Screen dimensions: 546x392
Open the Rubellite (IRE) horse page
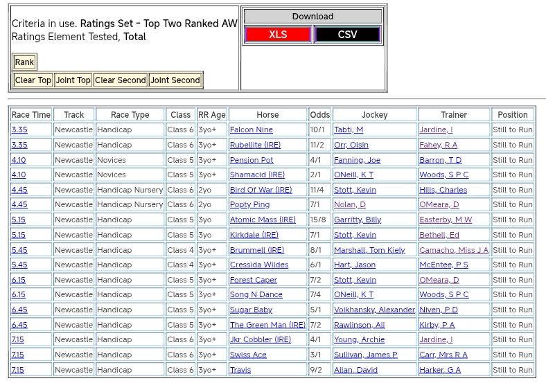pos(255,145)
